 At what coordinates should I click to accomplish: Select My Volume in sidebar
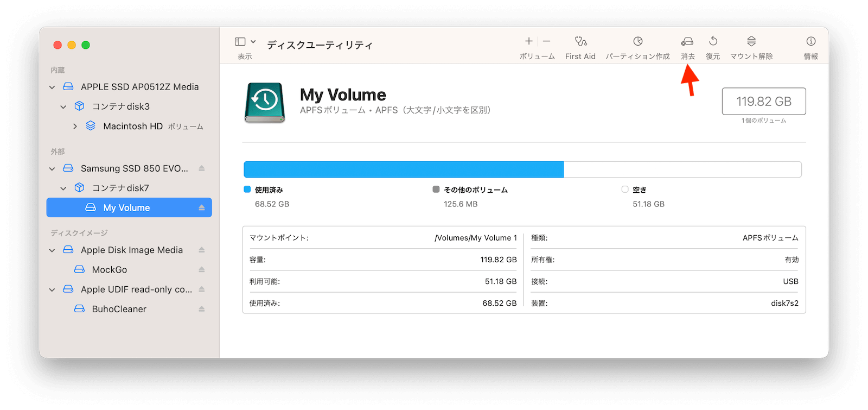(129, 207)
